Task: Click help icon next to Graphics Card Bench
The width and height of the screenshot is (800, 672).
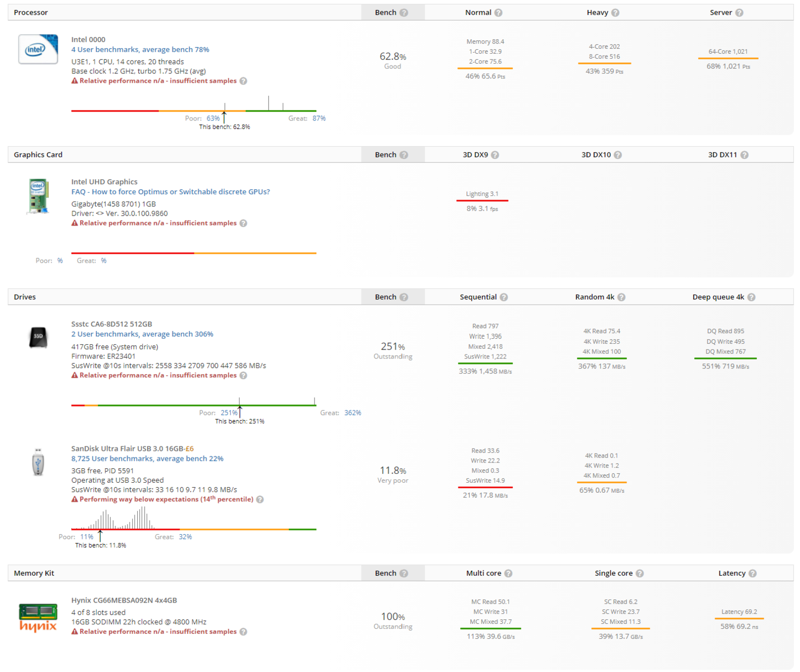Action: pos(404,155)
